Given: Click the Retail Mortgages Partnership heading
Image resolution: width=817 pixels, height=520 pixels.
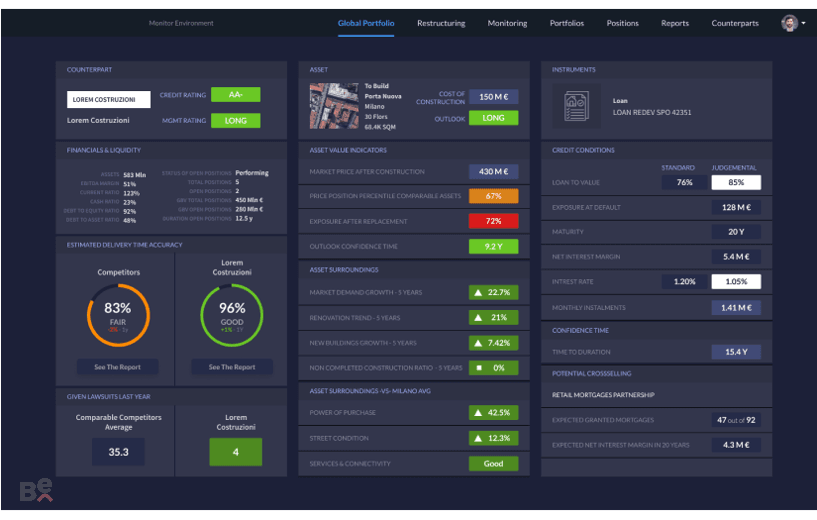Looking at the screenshot, I should (x=603, y=395).
